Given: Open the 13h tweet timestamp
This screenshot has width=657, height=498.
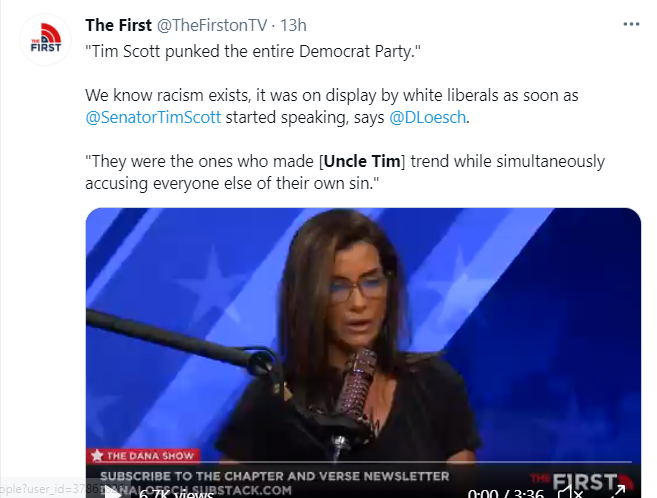Looking at the screenshot, I should [x=293, y=25].
